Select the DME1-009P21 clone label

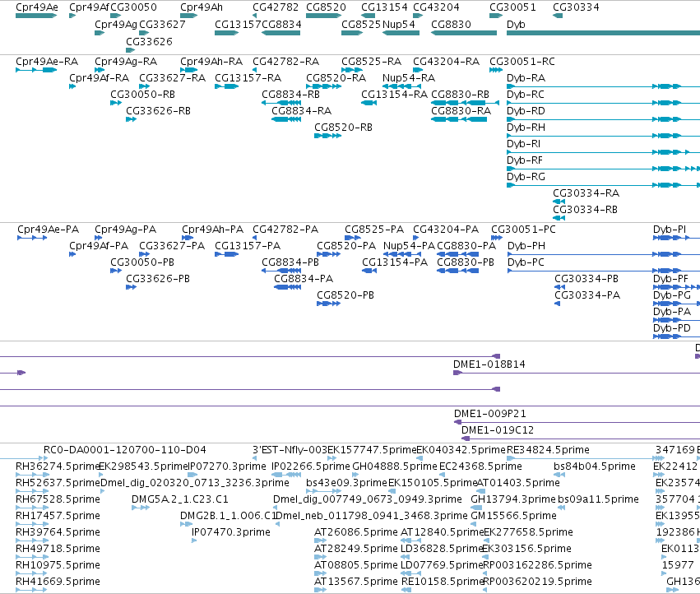(x=489, y=414)
